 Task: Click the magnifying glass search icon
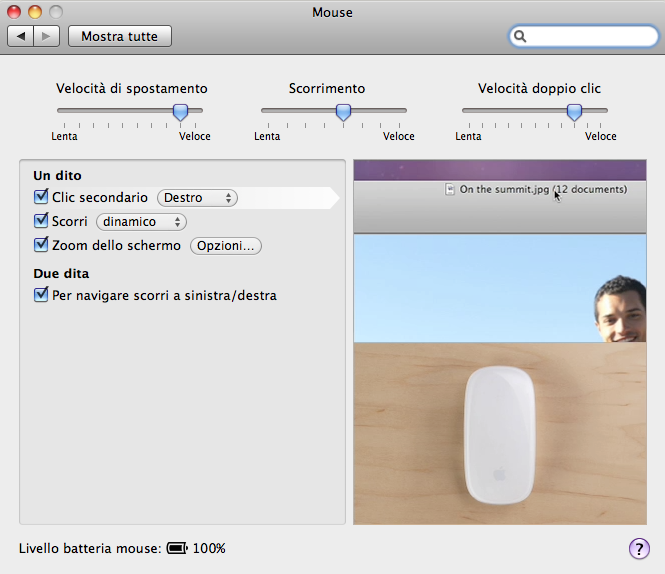tap(521, 36)
